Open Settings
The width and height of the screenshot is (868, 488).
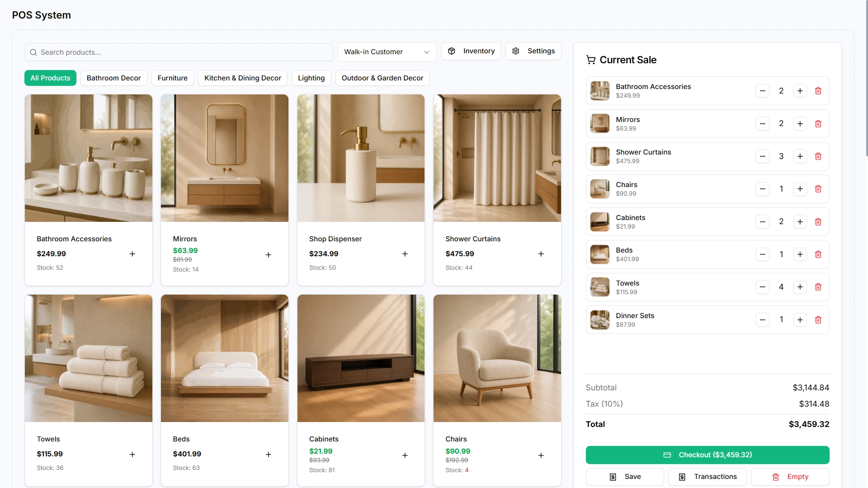[533, 51]
